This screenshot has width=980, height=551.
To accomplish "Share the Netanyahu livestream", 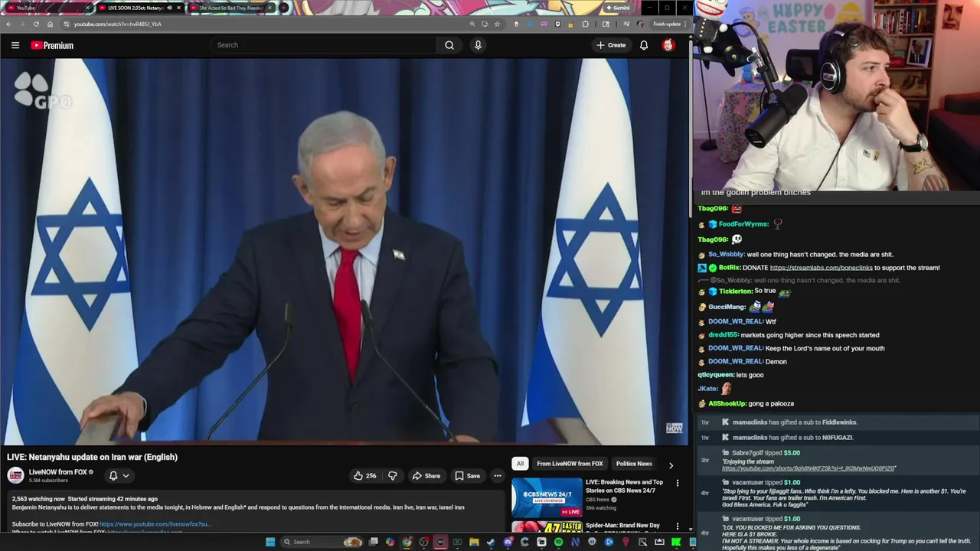I will 426,476.
